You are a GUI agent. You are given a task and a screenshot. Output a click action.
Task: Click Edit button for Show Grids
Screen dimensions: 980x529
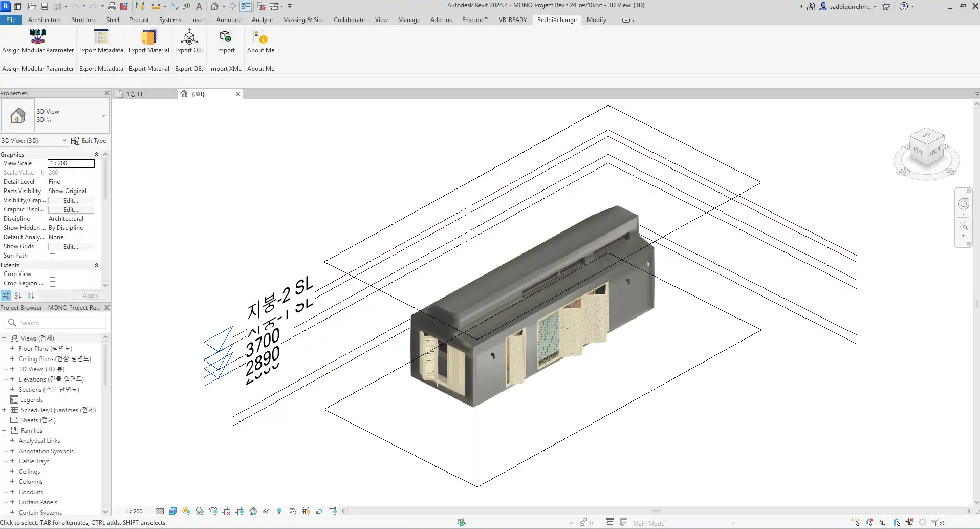(x=71, y=247)
